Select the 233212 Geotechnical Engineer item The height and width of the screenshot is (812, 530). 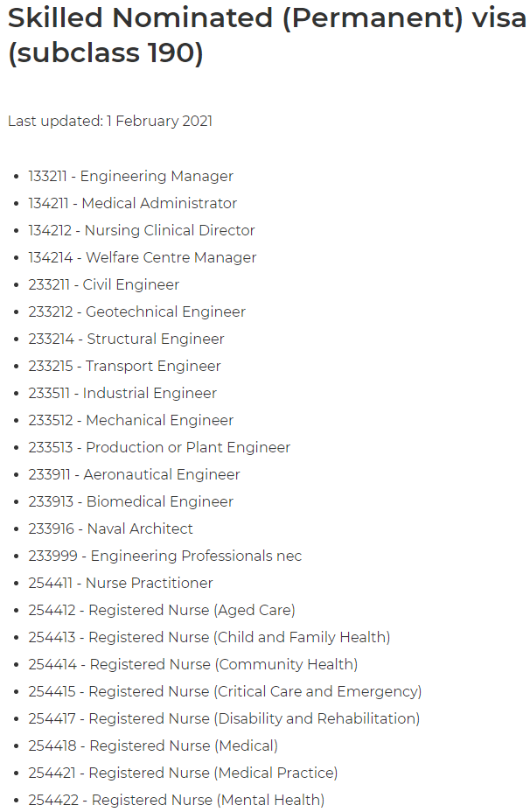point(137,311)
